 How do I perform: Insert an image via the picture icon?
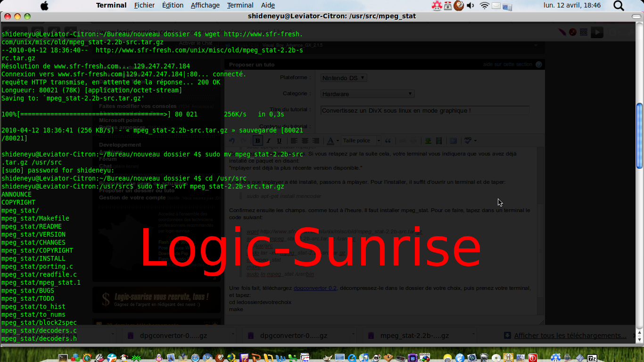(x=428, y=140)
